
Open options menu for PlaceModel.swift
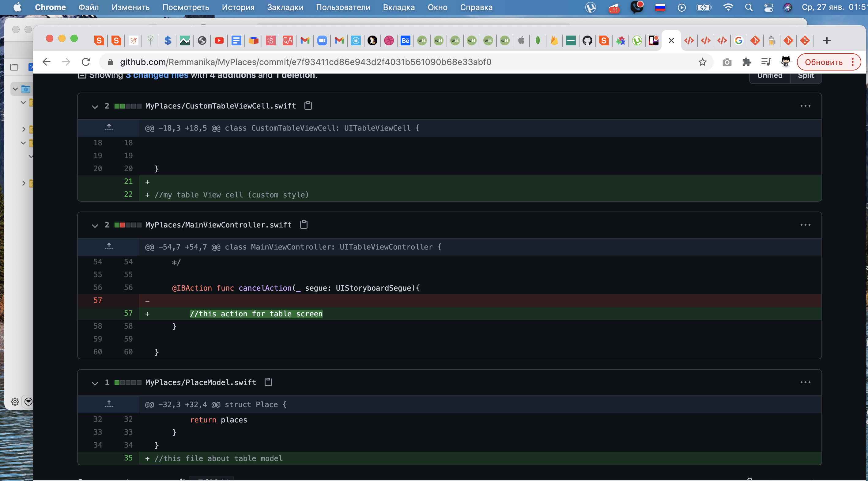[805, 382]
